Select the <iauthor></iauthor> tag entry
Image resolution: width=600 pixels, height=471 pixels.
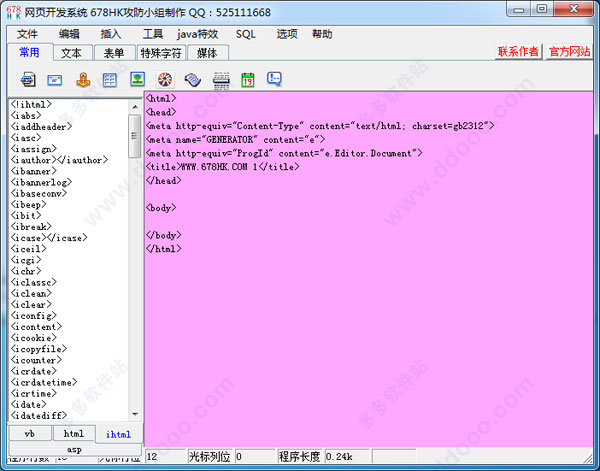click(x=59, y=160)
